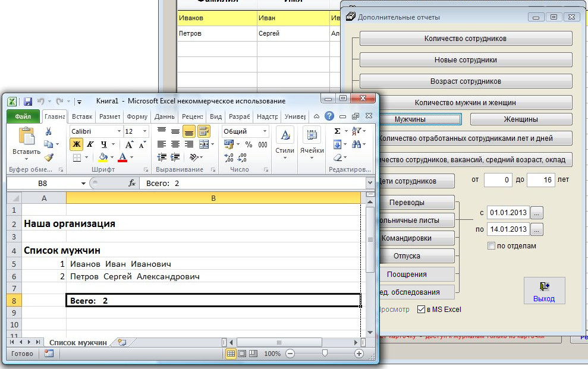588x369 pixels.
Task: Center cell text horizontally
Action: (175, 144)
